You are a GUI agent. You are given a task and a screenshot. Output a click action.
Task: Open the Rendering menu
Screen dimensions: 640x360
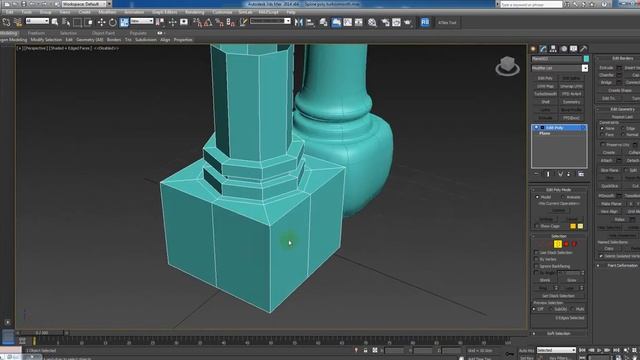194,12
